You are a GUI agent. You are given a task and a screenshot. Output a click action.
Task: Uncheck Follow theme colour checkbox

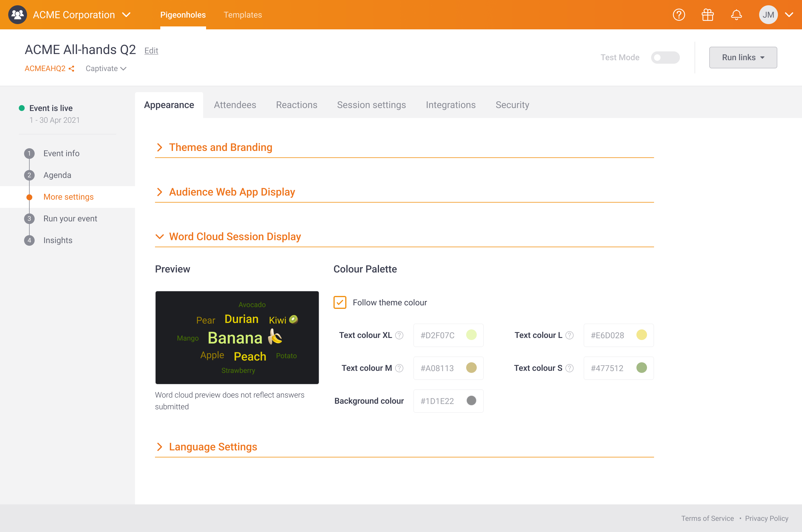(340, 302)
